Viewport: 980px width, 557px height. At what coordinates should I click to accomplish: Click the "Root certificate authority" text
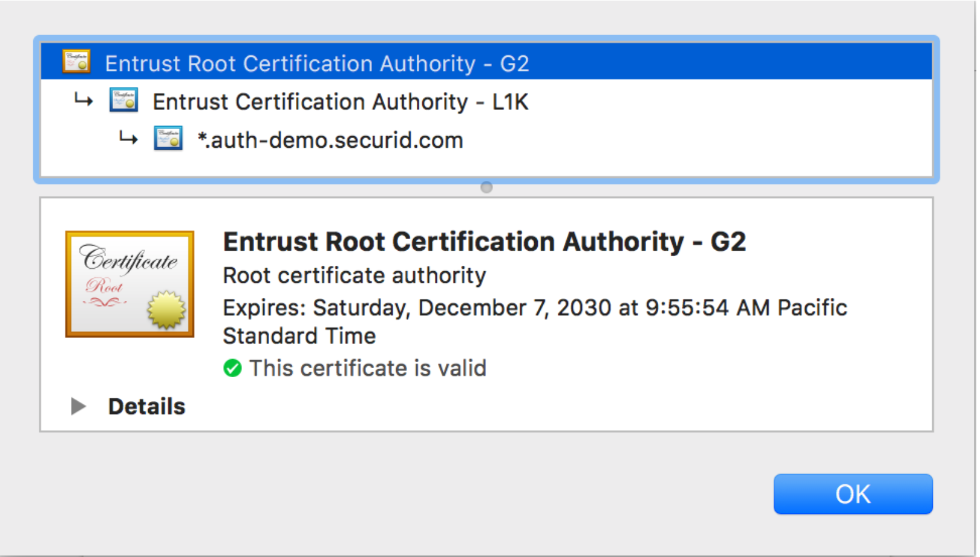click(x=354, y=275)
